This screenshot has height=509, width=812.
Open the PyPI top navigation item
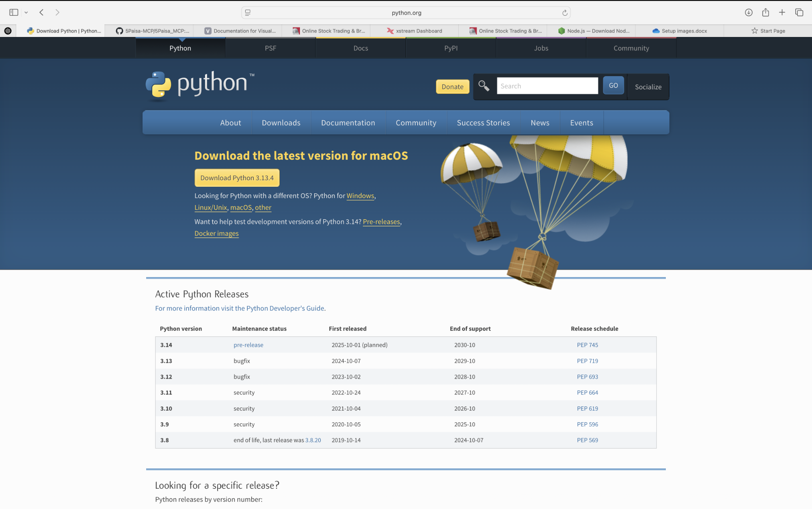[451, 48]
